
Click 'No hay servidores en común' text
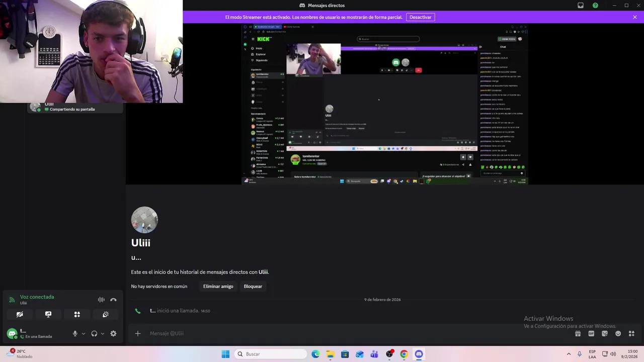coord(159,286)
